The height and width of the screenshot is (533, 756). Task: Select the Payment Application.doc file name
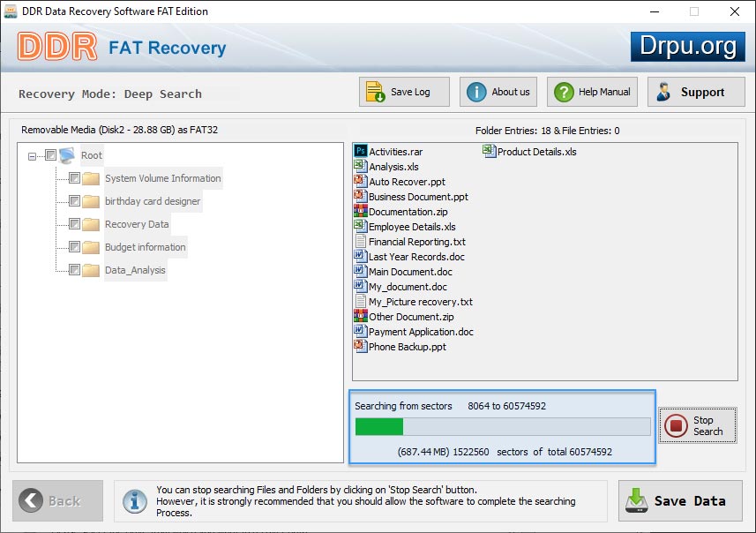421,332
